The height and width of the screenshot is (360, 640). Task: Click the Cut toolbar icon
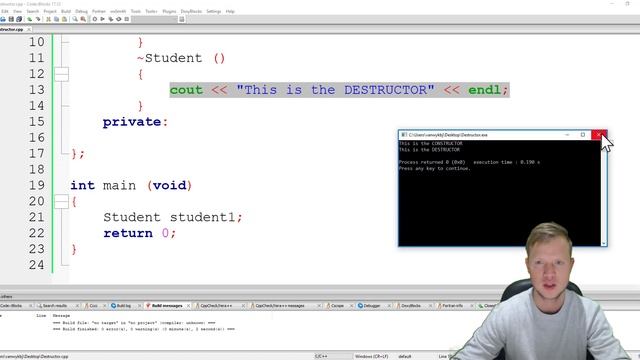(x=49, y=19)
